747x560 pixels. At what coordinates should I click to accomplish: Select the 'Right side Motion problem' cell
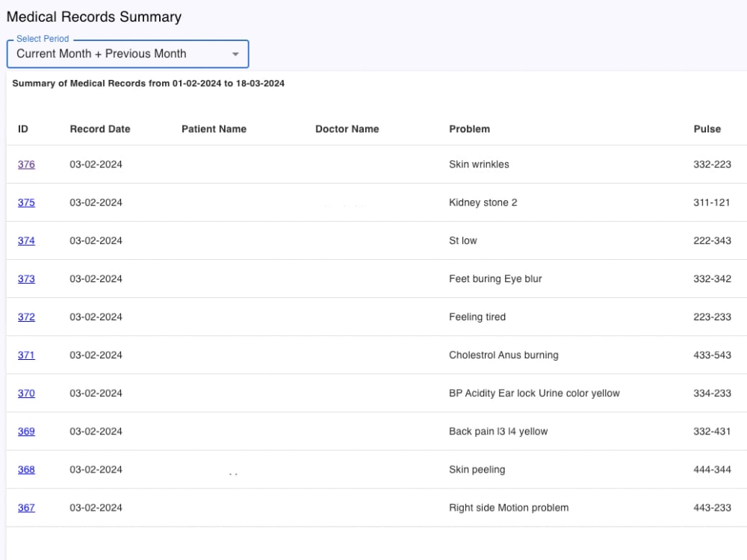coord(509,507)
